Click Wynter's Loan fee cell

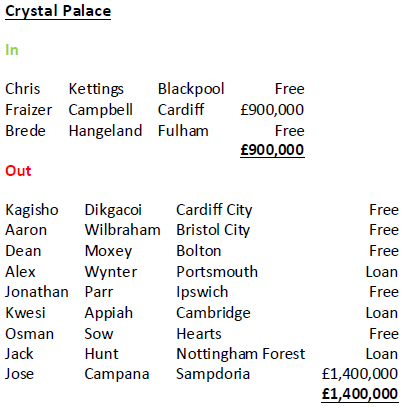[x=382, y=272]
